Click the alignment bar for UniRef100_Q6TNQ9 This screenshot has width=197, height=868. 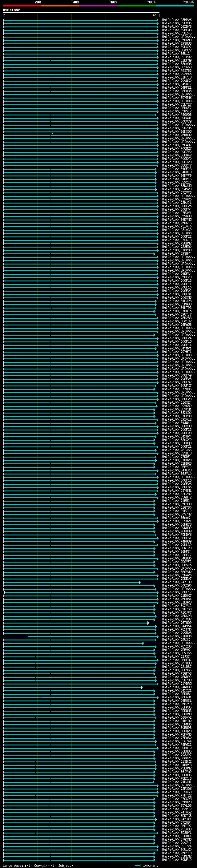pyautogui.click(x=76, y=623)
